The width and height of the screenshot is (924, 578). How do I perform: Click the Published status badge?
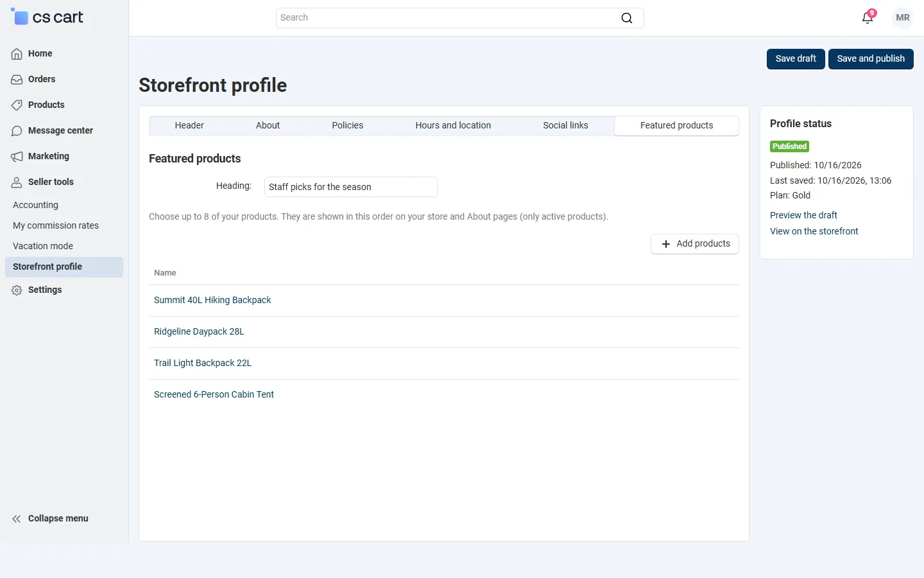point(789,146)
